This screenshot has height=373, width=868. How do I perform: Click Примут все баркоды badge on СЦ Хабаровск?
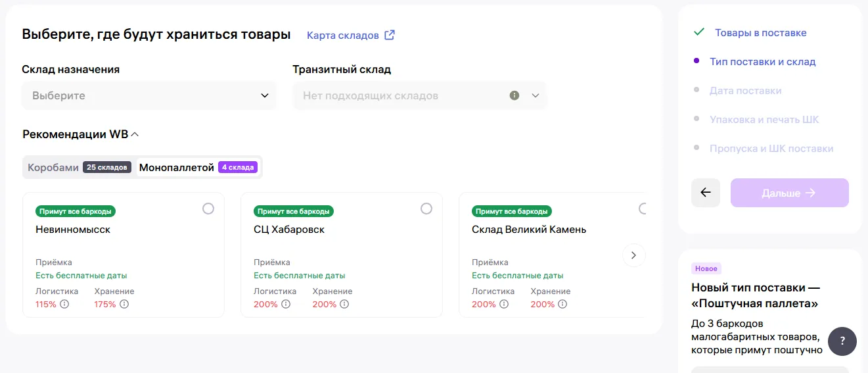click(x=294, y=211)
